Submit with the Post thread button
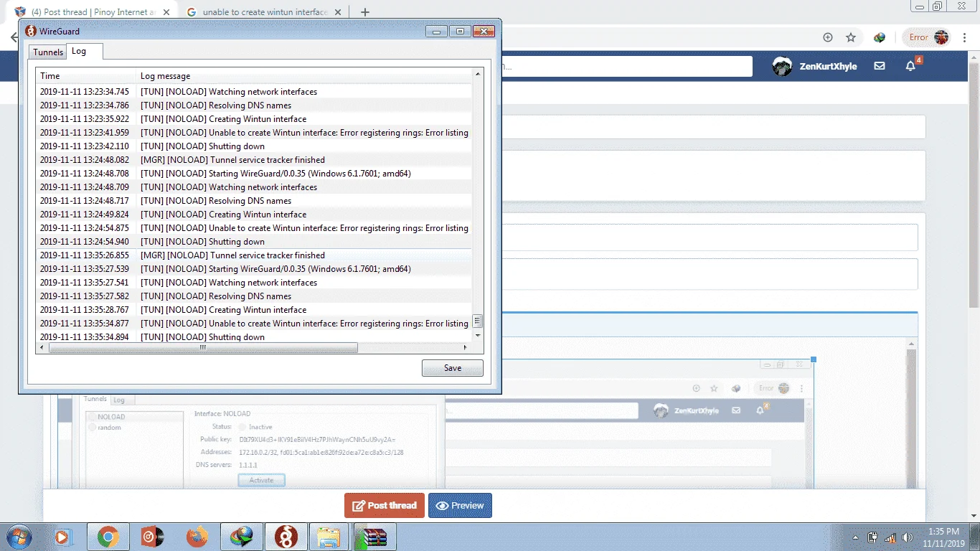This screenshot has width=980, height=551. (x=385, y=506)
